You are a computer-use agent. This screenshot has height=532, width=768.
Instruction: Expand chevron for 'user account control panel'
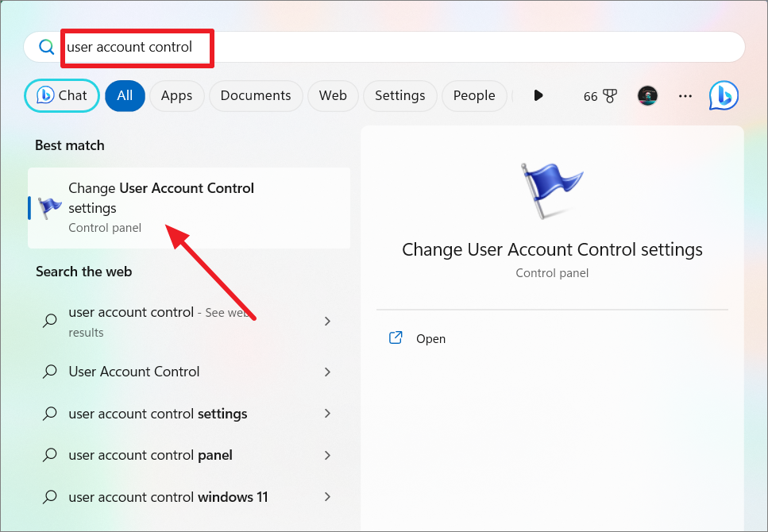(x=328, y=455)
